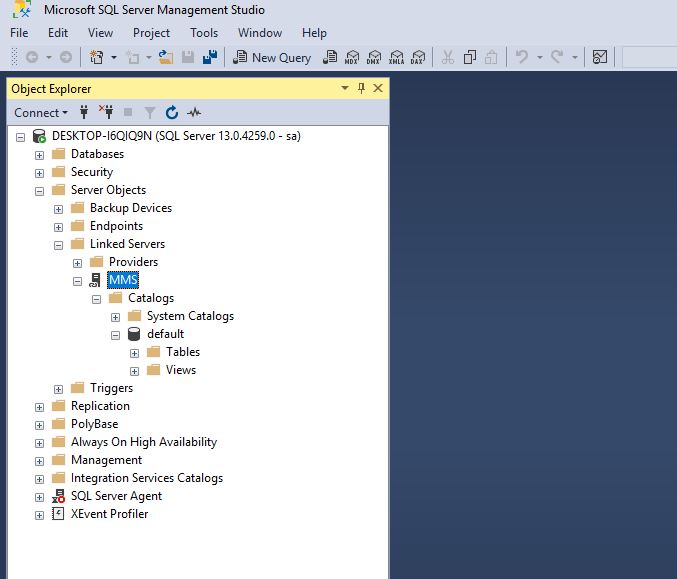Image resolution: width=677 pixels, height=579 pixels.
Task: Click the Activity Monitor toolbar icon
Action: [x=600, y=57]
